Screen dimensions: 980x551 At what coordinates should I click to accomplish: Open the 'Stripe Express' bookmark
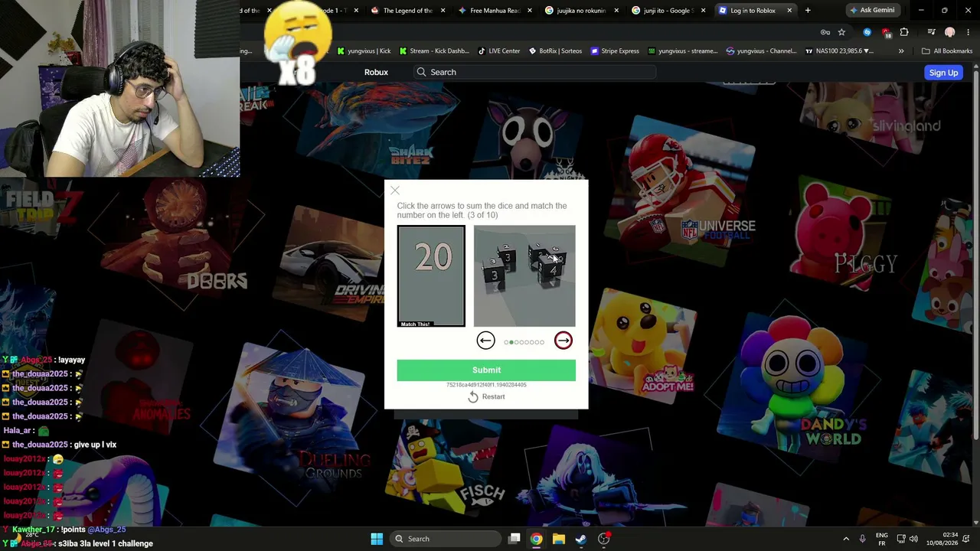614,51
